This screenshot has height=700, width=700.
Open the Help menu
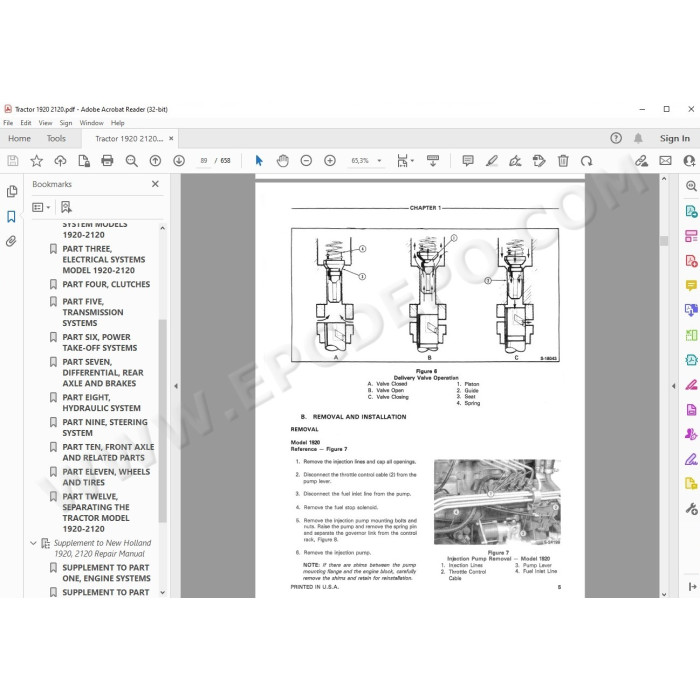[117, 123]
